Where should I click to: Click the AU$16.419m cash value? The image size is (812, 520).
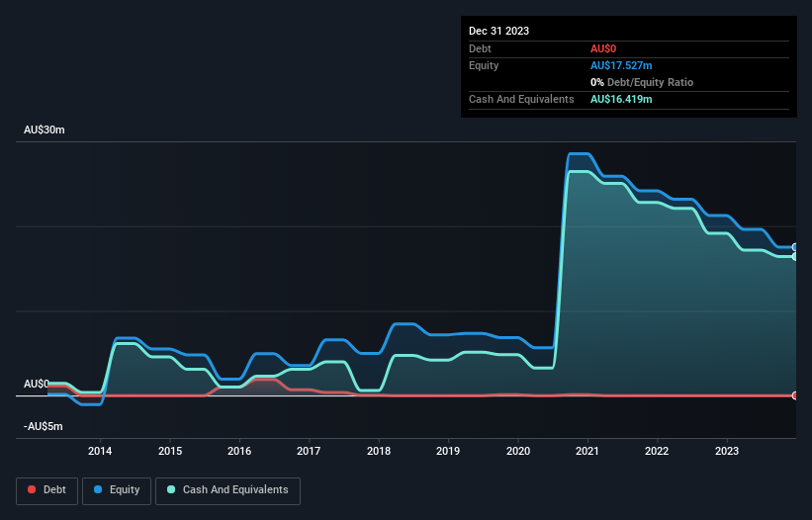coord(621,99)
